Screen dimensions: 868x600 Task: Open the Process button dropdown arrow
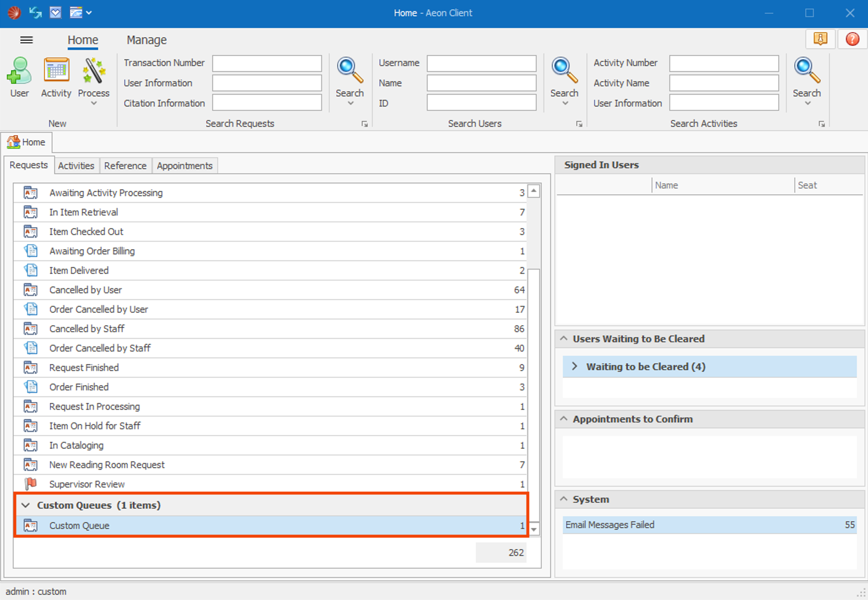click(93, 103)
